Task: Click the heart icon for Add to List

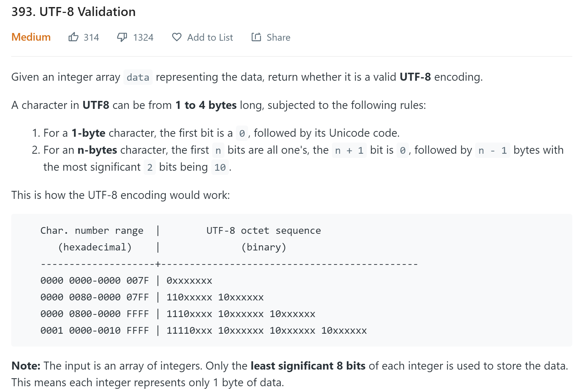Action: tap(177, 37)
